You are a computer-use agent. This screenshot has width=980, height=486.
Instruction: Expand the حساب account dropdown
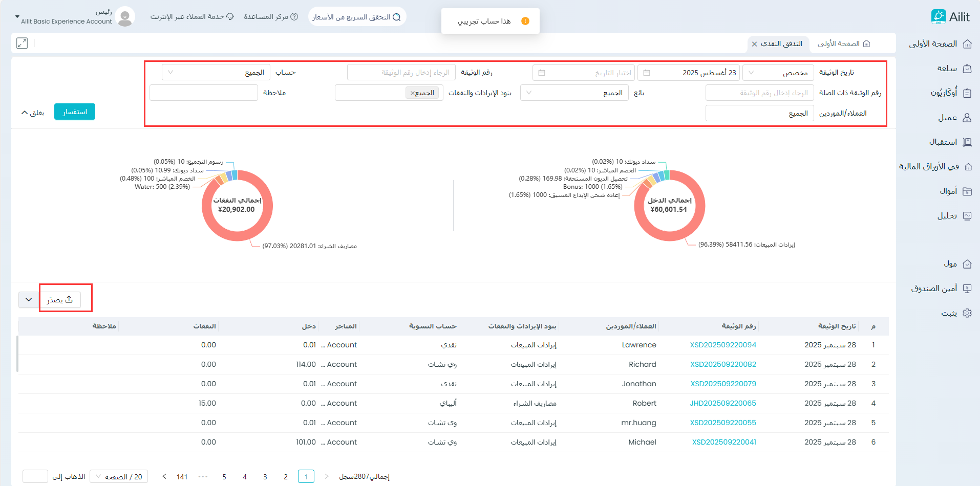point(216,73)
